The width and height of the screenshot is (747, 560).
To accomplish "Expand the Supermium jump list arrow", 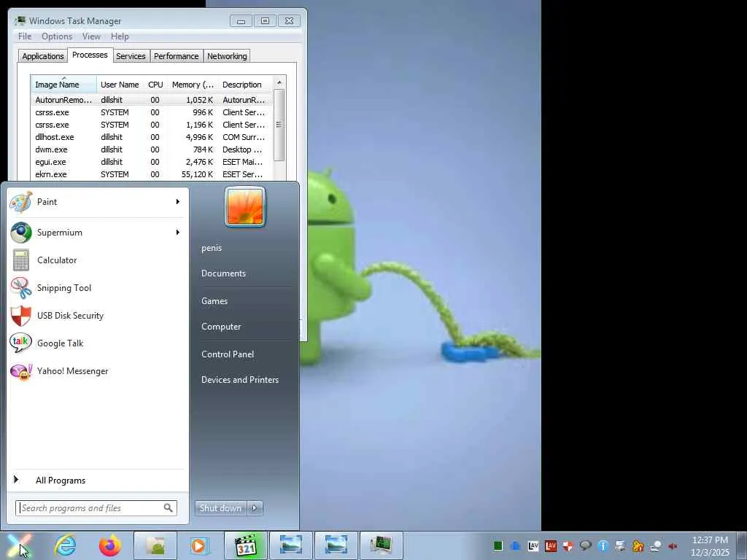I will (178, 233).
